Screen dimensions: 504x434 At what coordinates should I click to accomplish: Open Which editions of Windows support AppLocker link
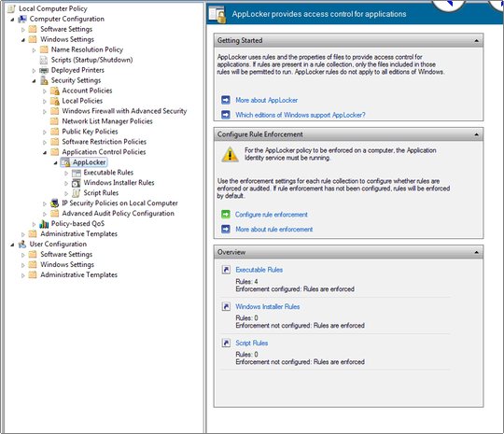coord(301,115)
